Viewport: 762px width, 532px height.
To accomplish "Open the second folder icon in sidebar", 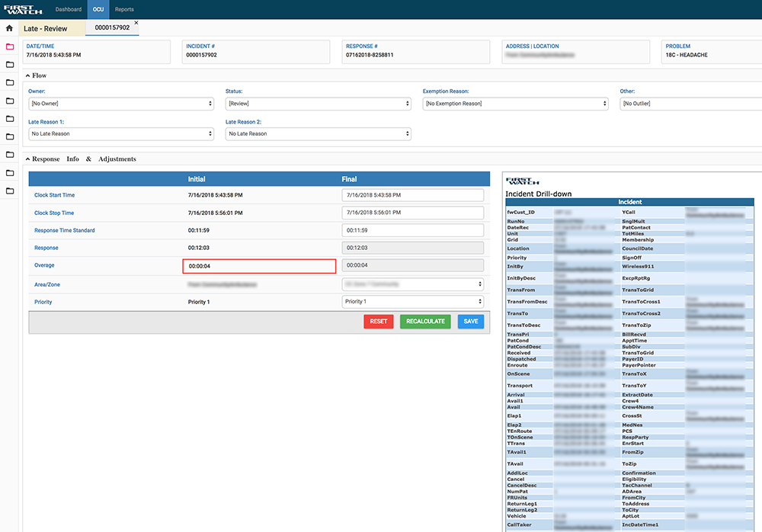I will tap(10, 65).
